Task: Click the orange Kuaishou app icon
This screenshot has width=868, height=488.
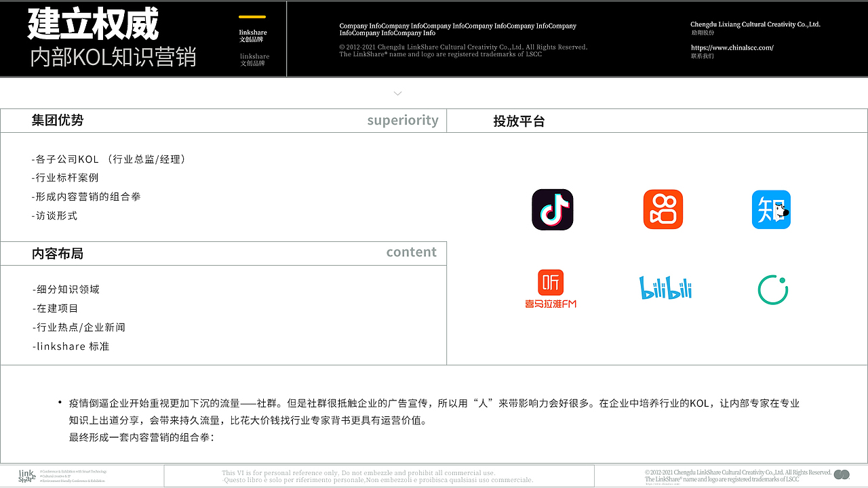Action: tap(663, 209)
